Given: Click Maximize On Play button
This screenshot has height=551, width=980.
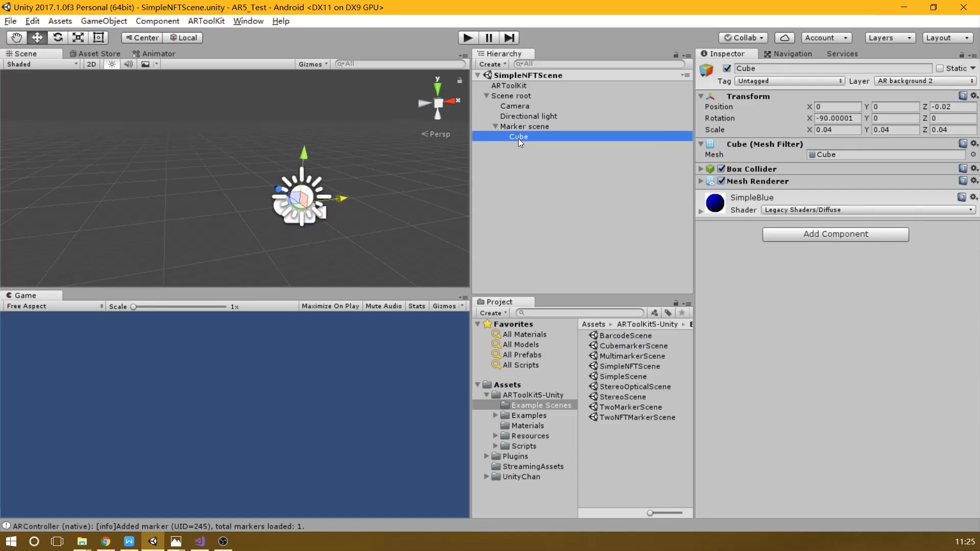Looking at the screenshot, I should click(x=330, y=306).
